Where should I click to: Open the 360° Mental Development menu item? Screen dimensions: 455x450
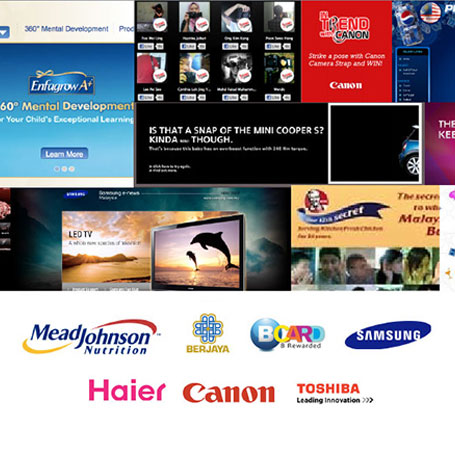click(66, 29)
